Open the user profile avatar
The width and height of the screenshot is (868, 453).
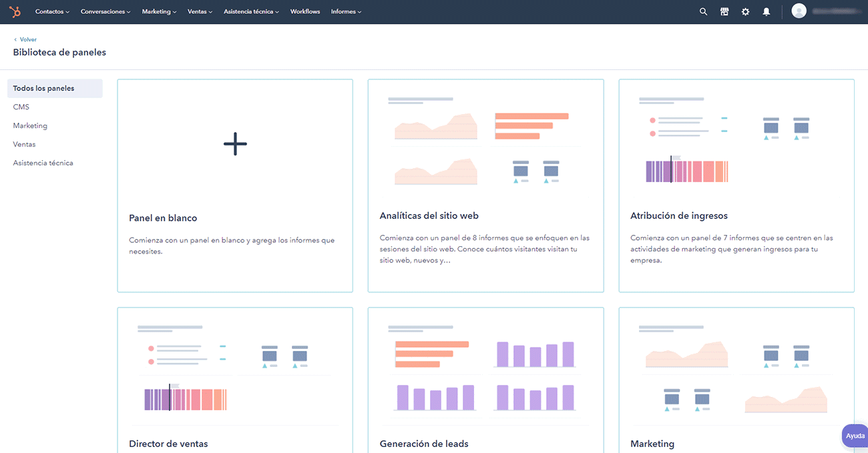click(x=799, y=11)
